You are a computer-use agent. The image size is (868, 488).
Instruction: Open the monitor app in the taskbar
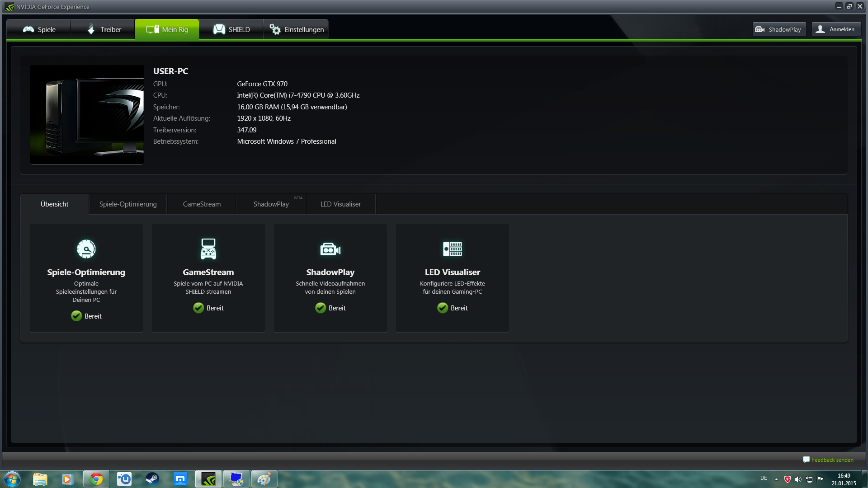pyautogui.click(x=236, y=479)
